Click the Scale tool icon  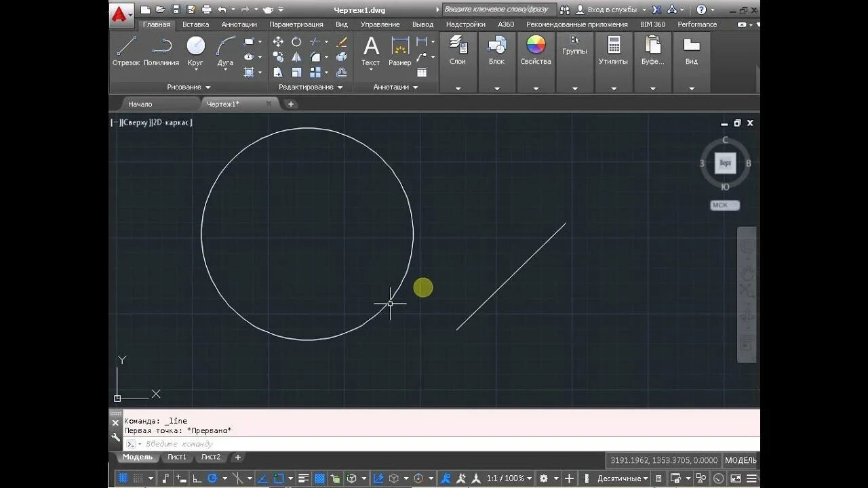pos(296,72)
